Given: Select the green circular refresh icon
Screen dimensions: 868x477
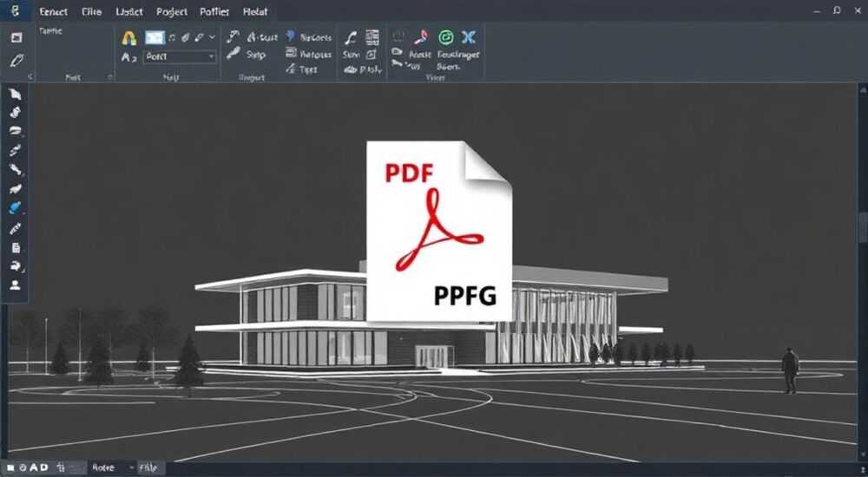Looking at the screenshot, I should point(446,37).
